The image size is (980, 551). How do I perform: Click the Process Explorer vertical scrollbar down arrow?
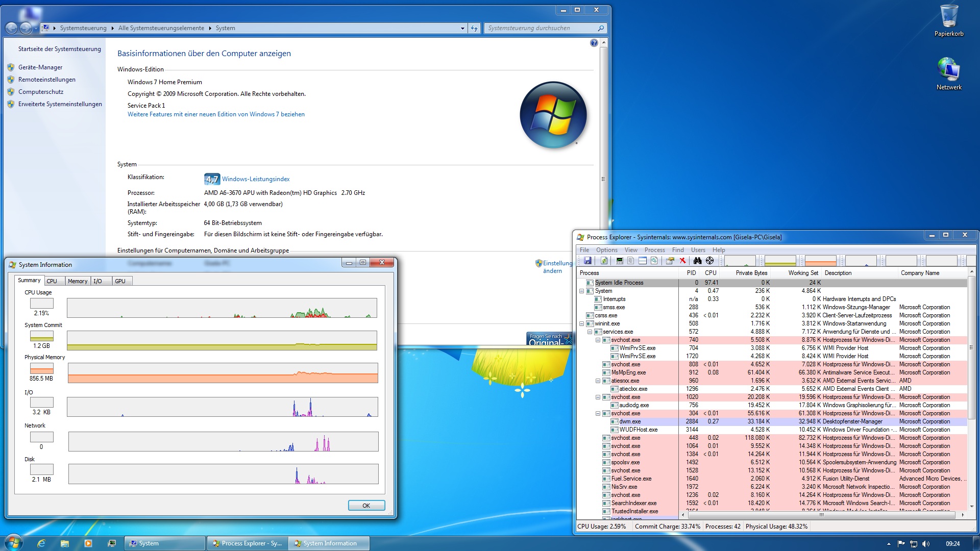971,507
